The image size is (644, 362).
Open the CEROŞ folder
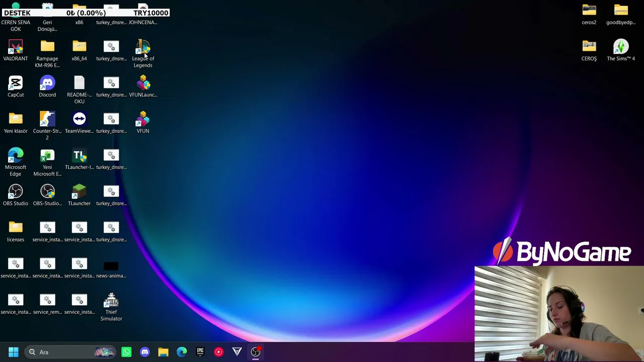pyautogui.click(x=589, y=51)
